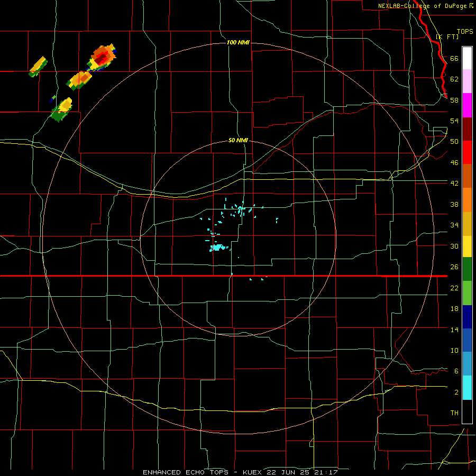The image size is (476, 476).
Task: Click the magenta legend color swatch
Action: [x=467, y=105]
